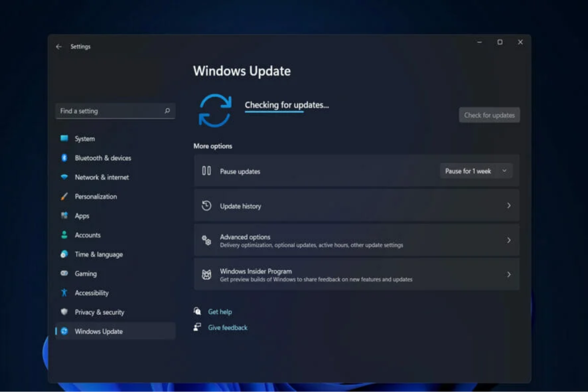Select Personalization in the sidebar
The image size is (588, 392).
(115, 197)
